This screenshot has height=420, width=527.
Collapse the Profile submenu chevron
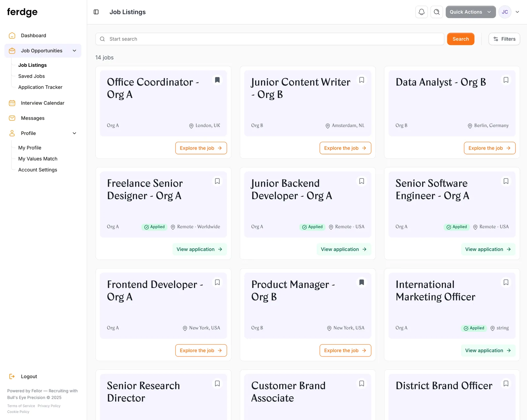coord(74,133)
